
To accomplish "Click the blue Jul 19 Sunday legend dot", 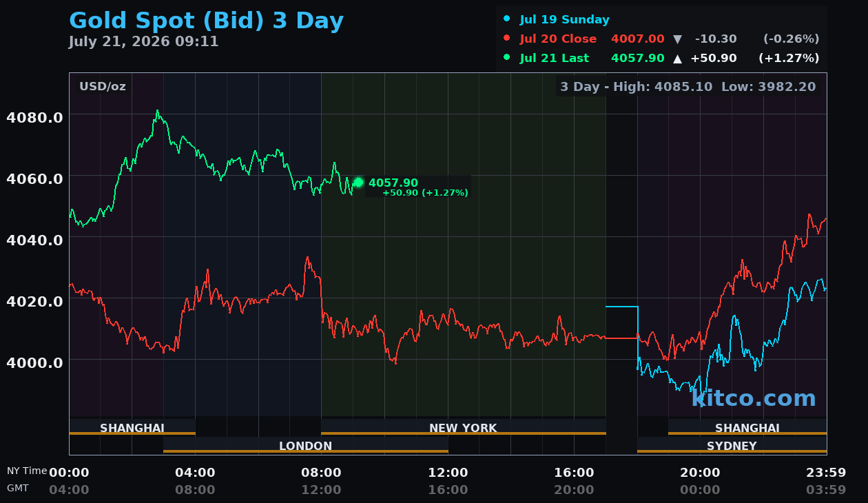I will pyautogui.click(x=507, y=19).
